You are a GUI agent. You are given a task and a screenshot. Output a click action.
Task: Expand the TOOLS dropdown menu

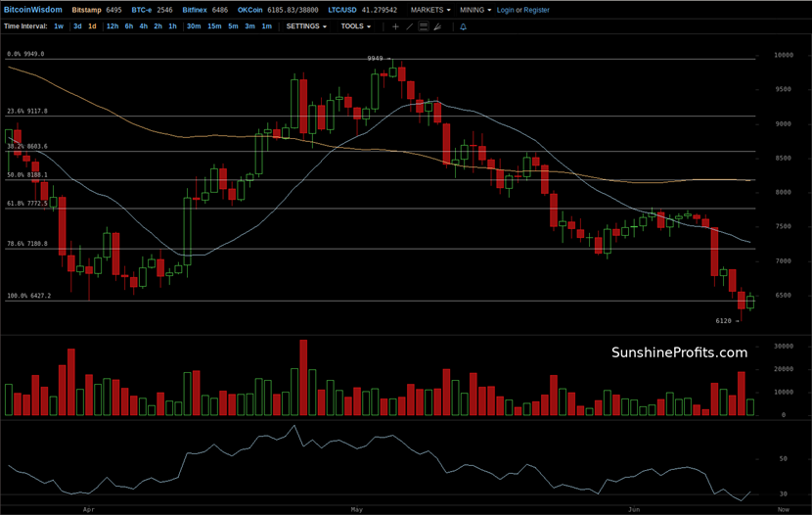click(x=355, y=26)
